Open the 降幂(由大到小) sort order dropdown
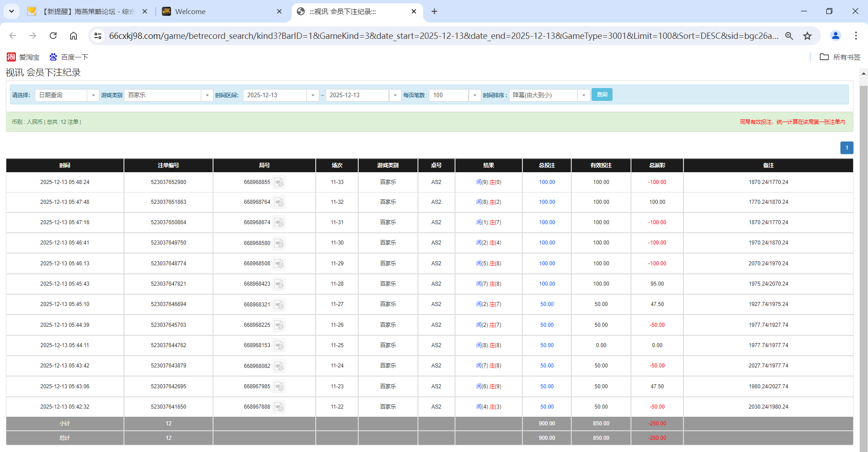The width and height of the screenshot is (868, 452). pos(583,95)
